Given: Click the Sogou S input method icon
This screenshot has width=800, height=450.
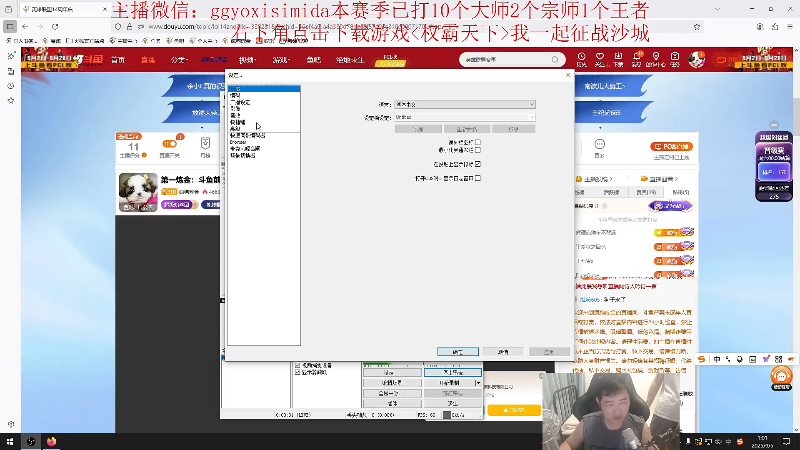Looking at the screenshot, I should (x=702, y=359).
